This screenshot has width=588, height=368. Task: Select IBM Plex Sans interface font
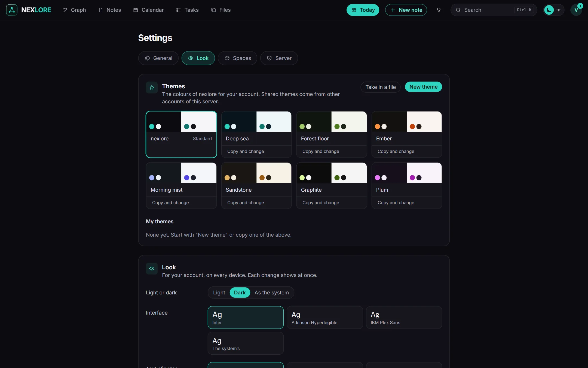(x=404, y=318)
